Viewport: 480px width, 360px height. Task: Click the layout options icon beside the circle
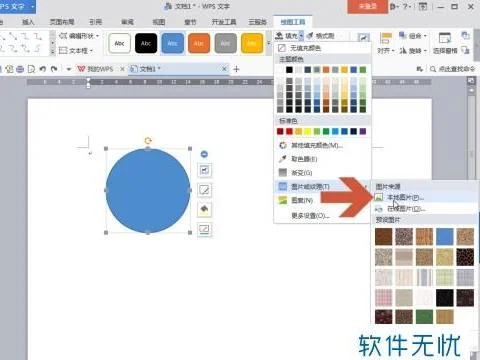coord(204,170)
